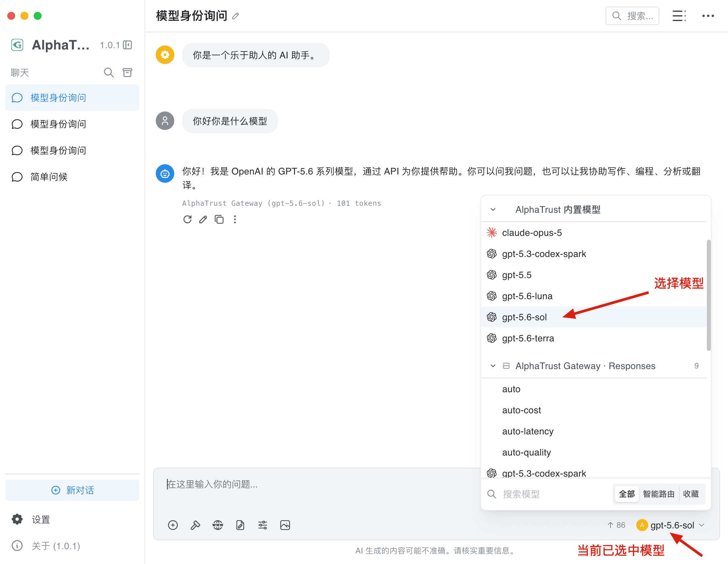
Task: Regenerate the assistant reply
Action: (x=187, y=219)
